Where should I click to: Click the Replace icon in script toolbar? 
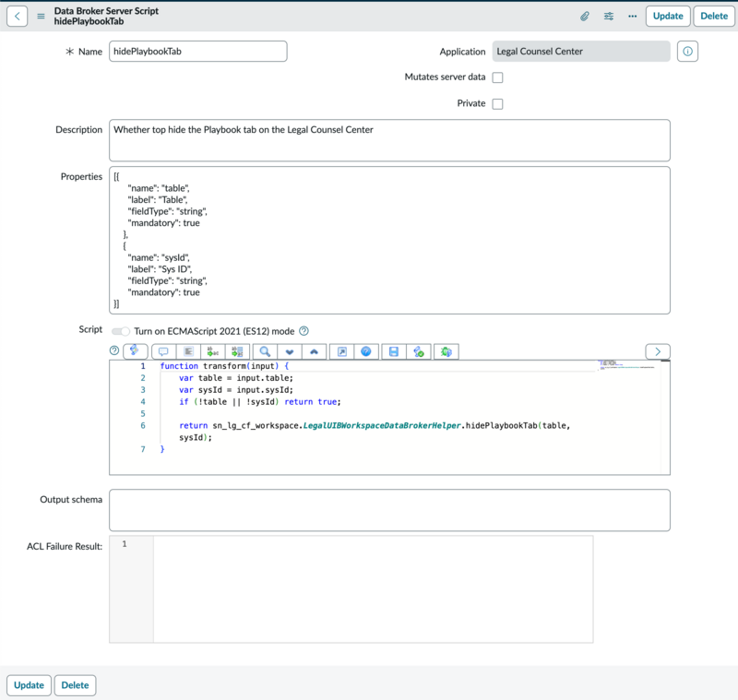[213, 351]
